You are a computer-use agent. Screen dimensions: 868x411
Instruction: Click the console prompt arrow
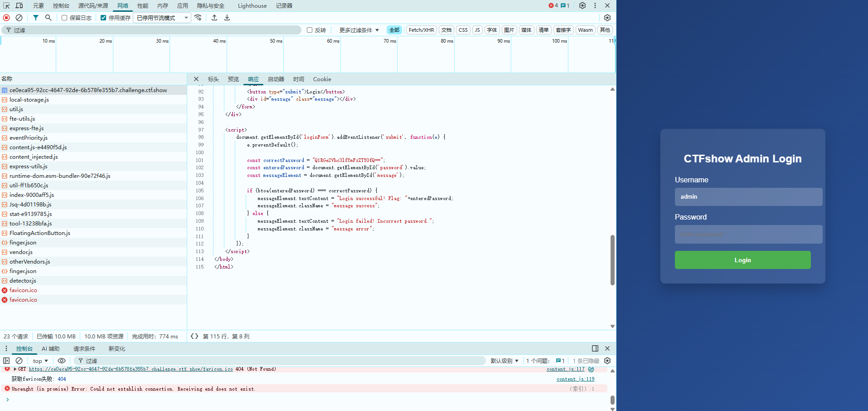7,400
